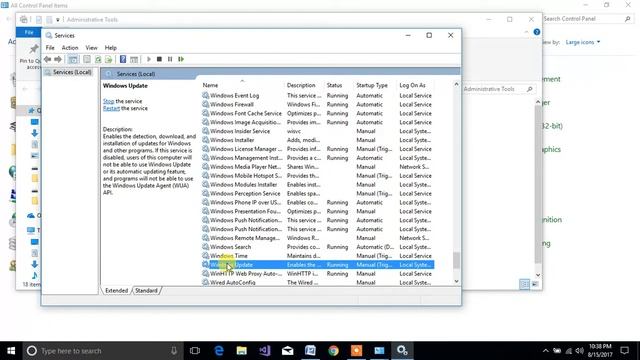
Task: Select Services (Local) in the console tree
Action: coord(72,72)
